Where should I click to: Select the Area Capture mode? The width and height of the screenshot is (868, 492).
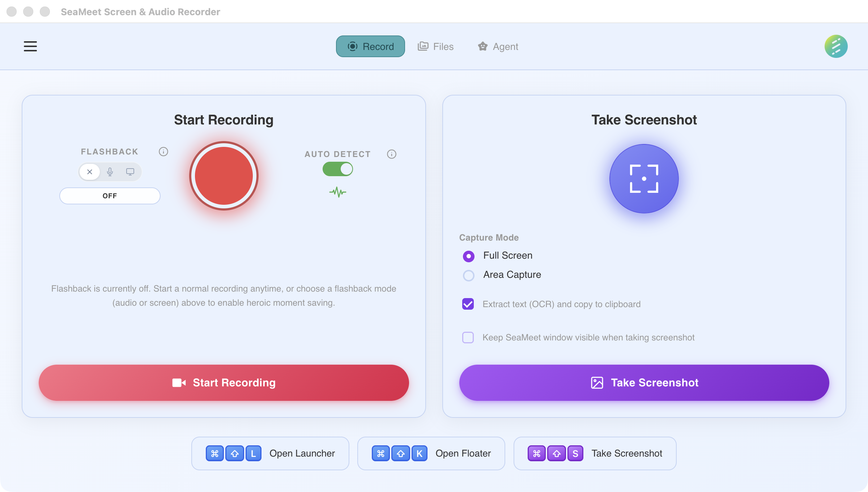tap(468, 275)
